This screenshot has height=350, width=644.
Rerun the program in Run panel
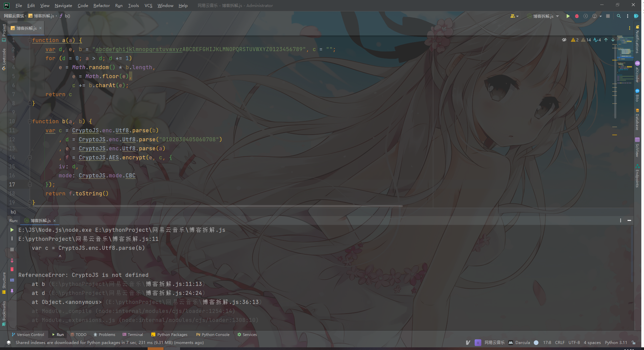pos(12,230)
